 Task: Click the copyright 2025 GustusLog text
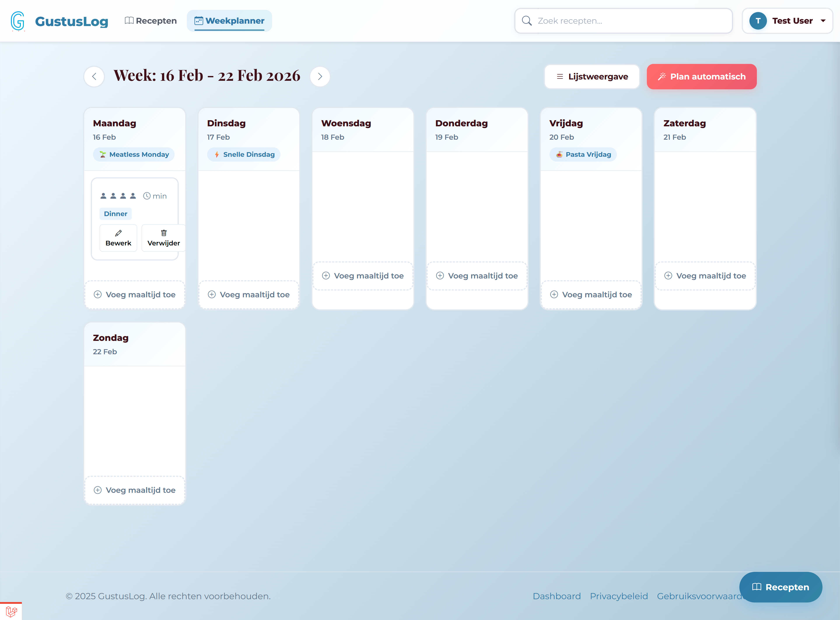(168, 596)
